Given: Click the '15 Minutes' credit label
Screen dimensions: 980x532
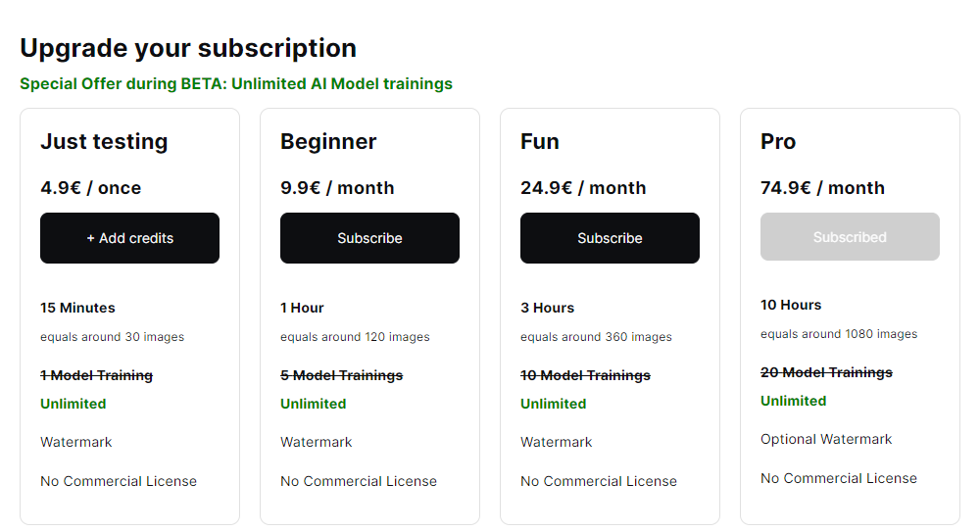Looking at the screenshot, I should 77,308.
